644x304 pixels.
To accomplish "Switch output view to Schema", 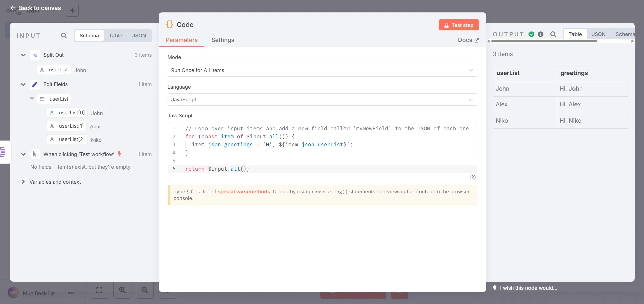I will coord(625,34).
